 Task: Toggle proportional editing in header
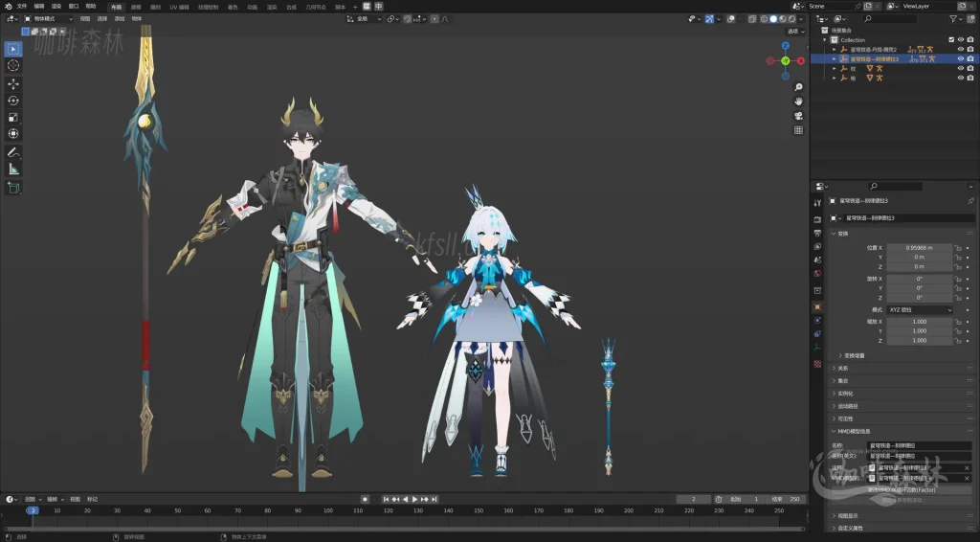pyautogui.click(x=435, y=19)
